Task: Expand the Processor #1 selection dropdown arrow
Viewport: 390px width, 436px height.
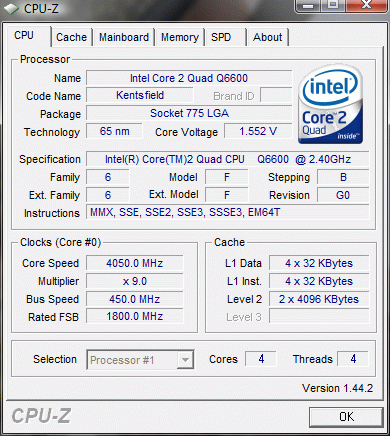Action: pyautogui.click(x=185, y=359)
